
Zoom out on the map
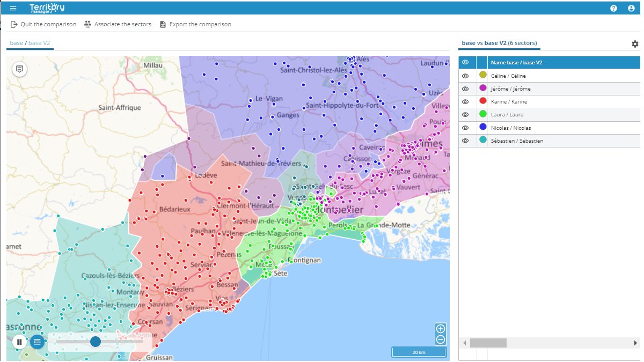click(441, 339)
